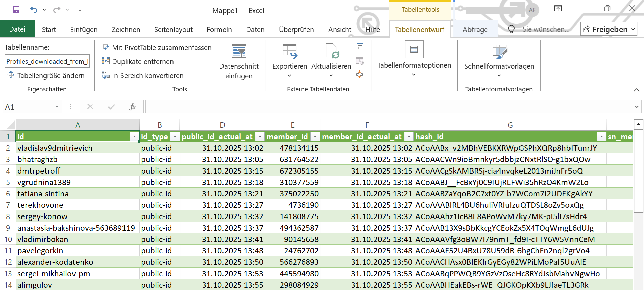Click the Tabellenformatoptionen icon

pos(414,50)
